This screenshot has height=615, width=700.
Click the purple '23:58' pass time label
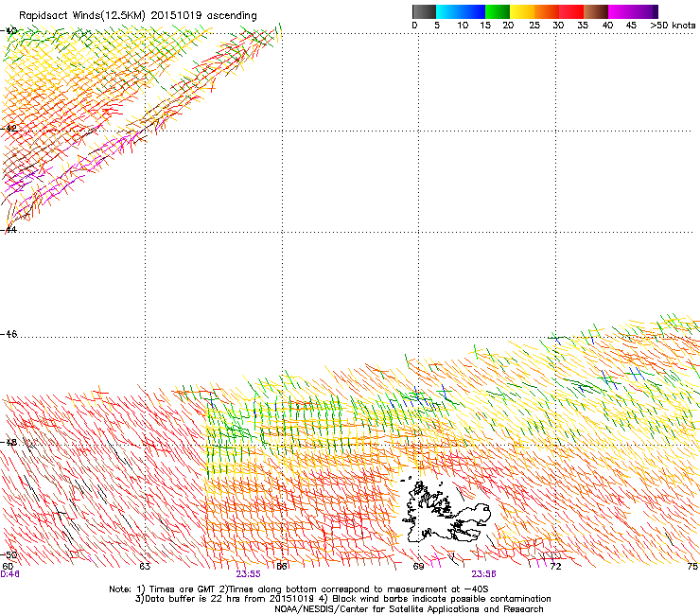pyautogui.click(x=484, y=574)
